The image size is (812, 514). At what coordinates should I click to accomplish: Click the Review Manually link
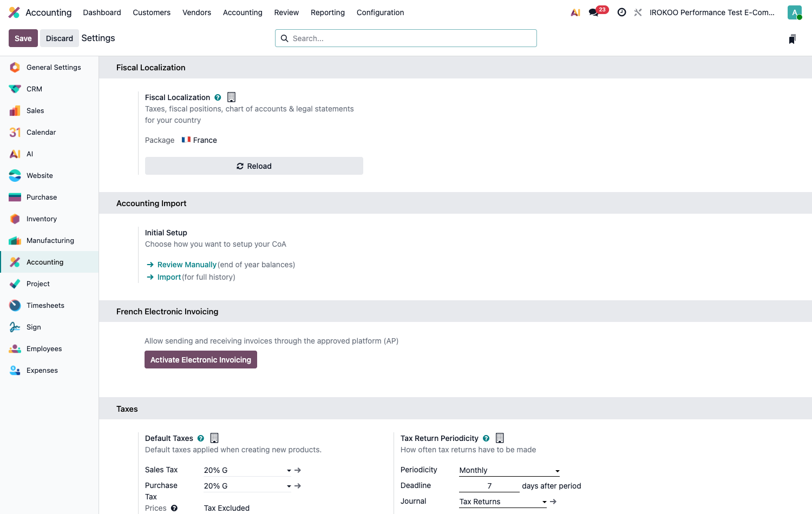[x=187, y=265]
